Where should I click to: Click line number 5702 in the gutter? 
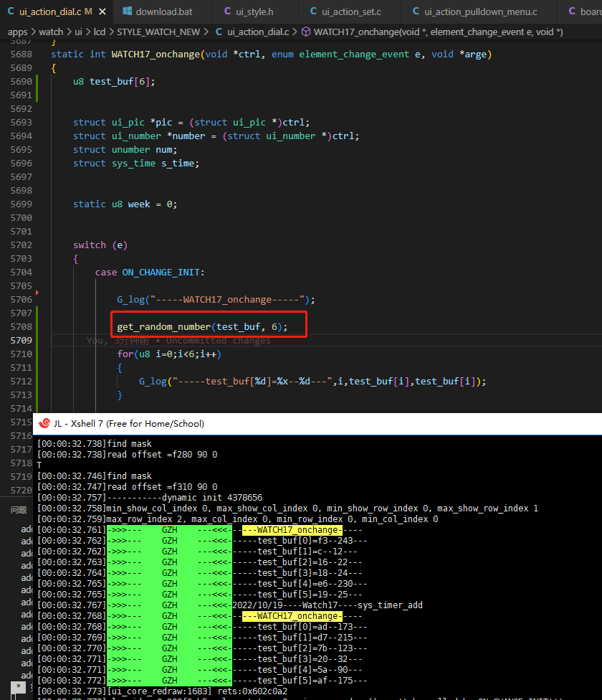click(x=21, y=245)
